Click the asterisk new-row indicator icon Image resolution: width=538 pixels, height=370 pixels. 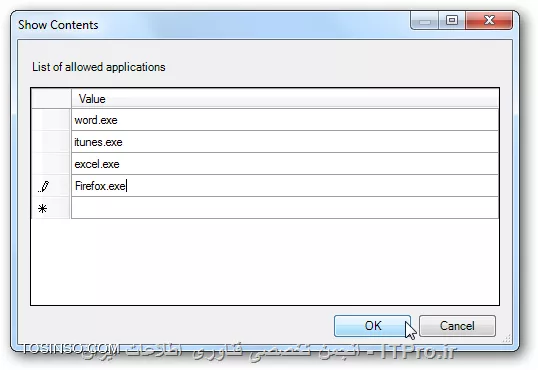43,208
